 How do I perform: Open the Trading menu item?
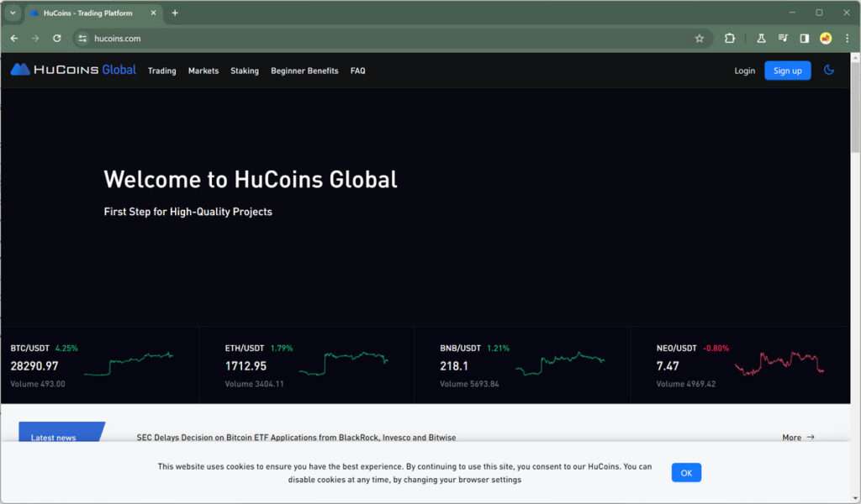pos(161,71)
